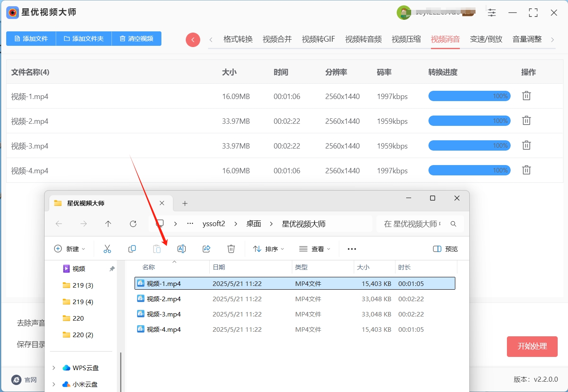Click the 清空视频 button
The image size is (568, 392).
[137, 38]
